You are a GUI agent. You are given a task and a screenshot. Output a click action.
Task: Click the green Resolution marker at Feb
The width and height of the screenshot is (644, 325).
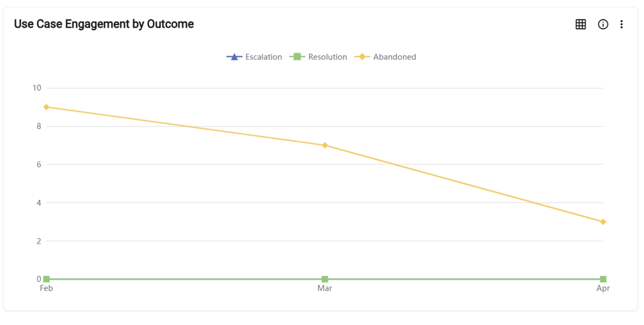(46, 279)
